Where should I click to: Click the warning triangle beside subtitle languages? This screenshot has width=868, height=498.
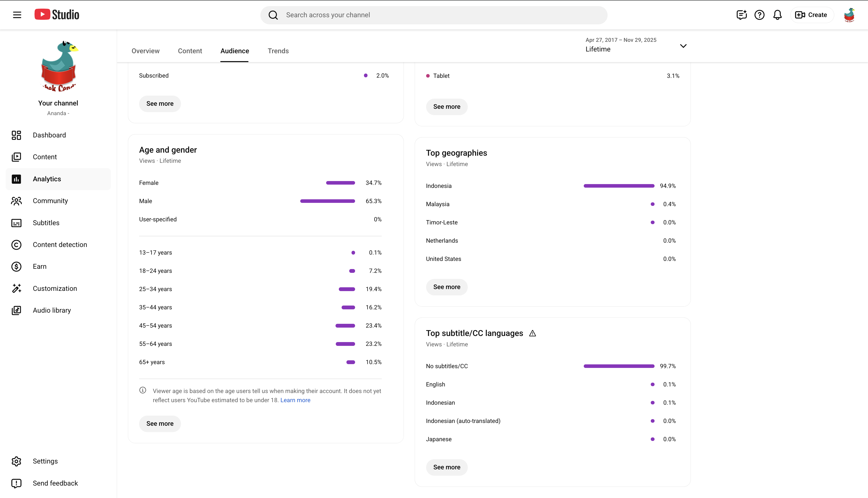coord(532,333)
